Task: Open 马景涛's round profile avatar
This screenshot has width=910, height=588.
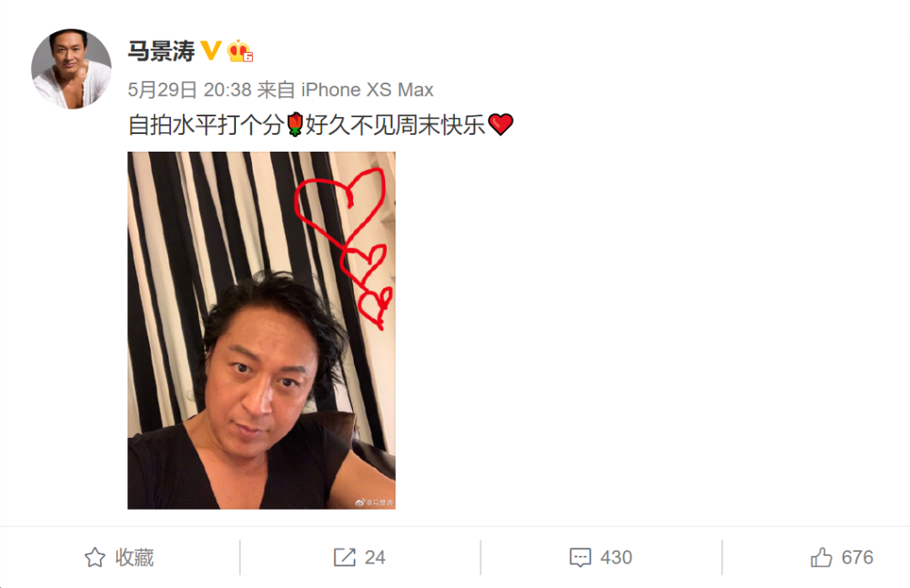Action: click(72, 69)
